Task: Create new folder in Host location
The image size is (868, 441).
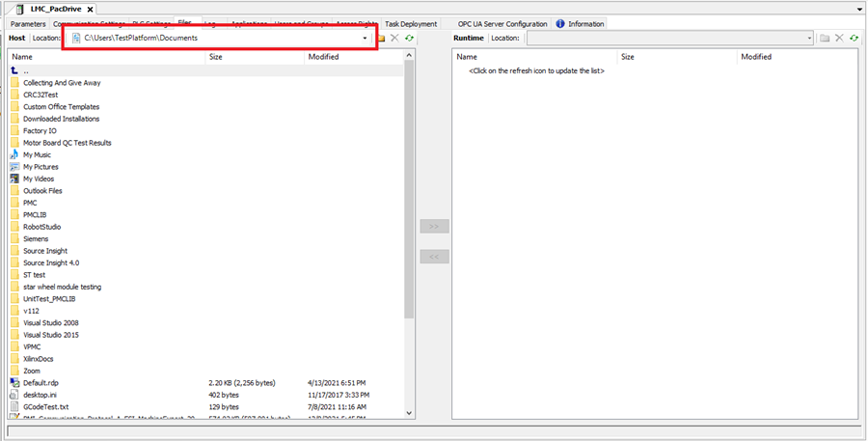Action: point(381,38)
